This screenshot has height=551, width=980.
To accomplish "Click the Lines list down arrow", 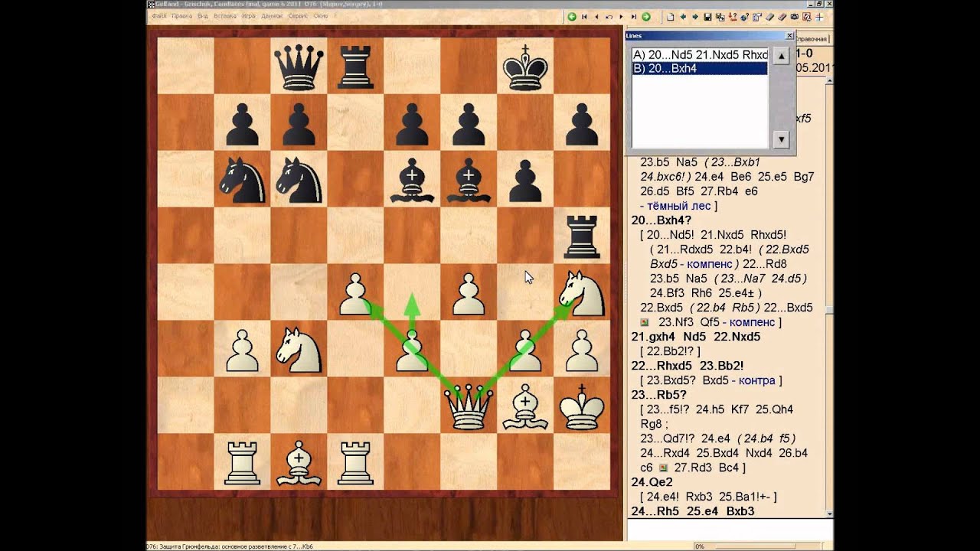I will (x=781, y=139).
